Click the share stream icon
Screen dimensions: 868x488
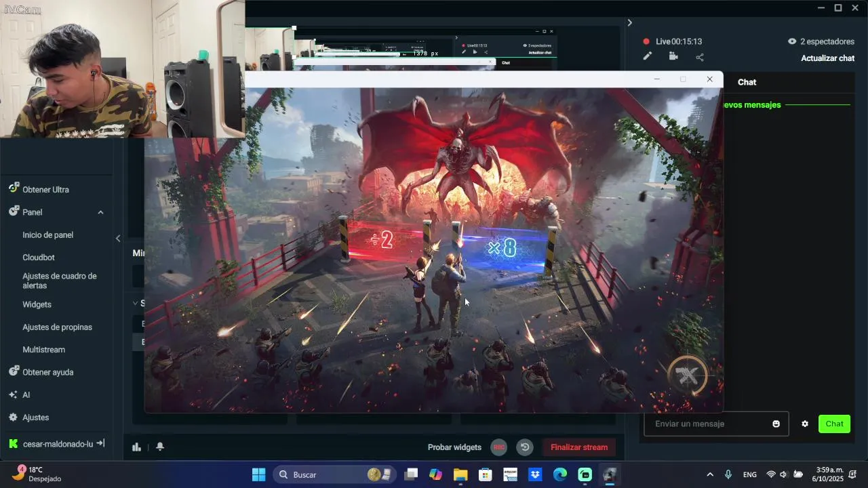700,57
